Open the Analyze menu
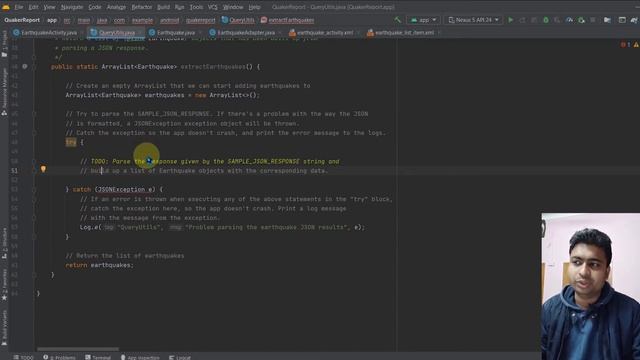 pyautogui.click(x=116, y=7)
